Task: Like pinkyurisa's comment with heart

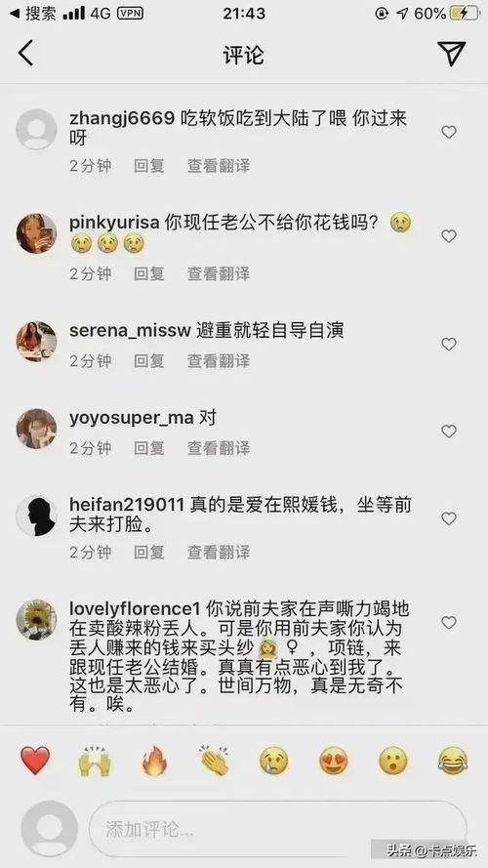Action: [449, 236]
